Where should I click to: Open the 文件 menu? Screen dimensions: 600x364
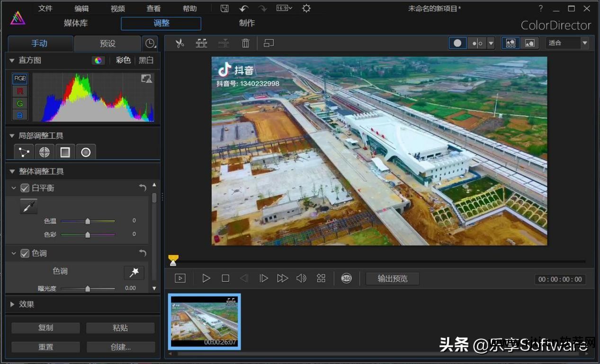point(45,9)
